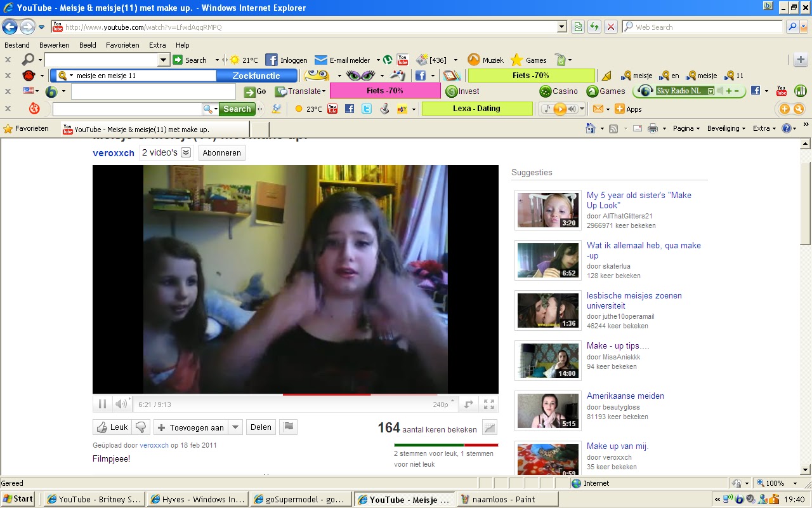The height and width of the screenshot is (508, 812).
Task: Click the blue Zoekfunctie button
Action: [256, 76]
